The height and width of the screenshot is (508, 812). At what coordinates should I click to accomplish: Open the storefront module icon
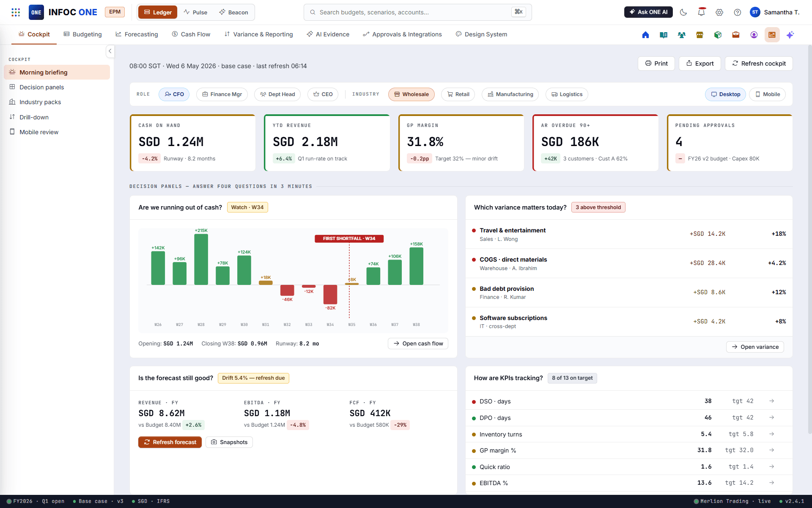(700, 35)
